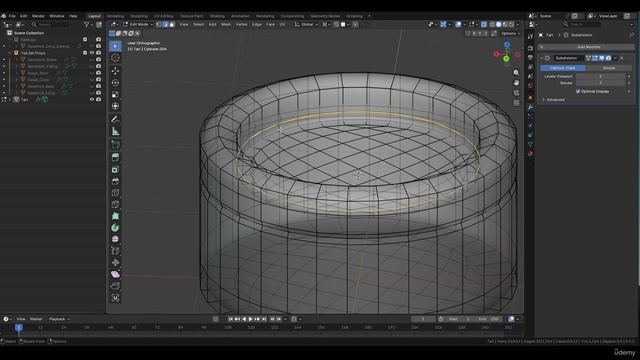Open the Modifiers wrench properties tab
Screen dimensions: 640x360
(531, 107)
